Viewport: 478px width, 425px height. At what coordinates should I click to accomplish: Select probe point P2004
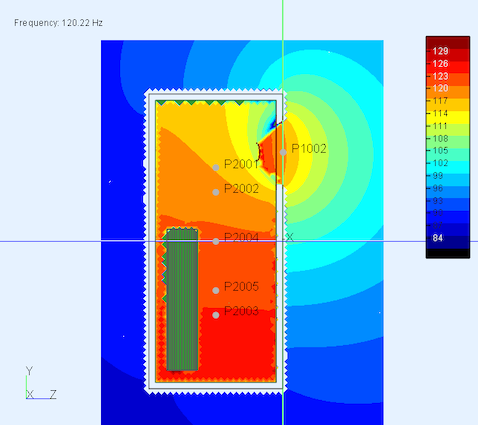point(216,241)
